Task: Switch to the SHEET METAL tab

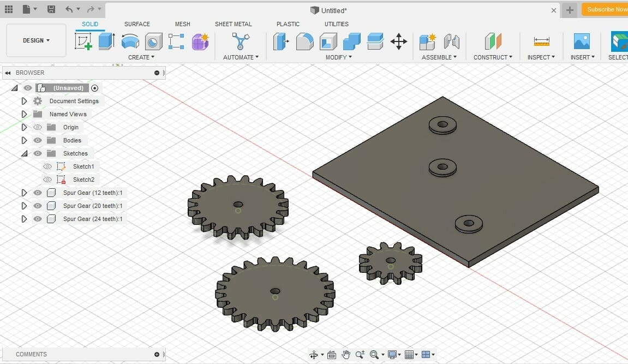Action: point(234,24)
